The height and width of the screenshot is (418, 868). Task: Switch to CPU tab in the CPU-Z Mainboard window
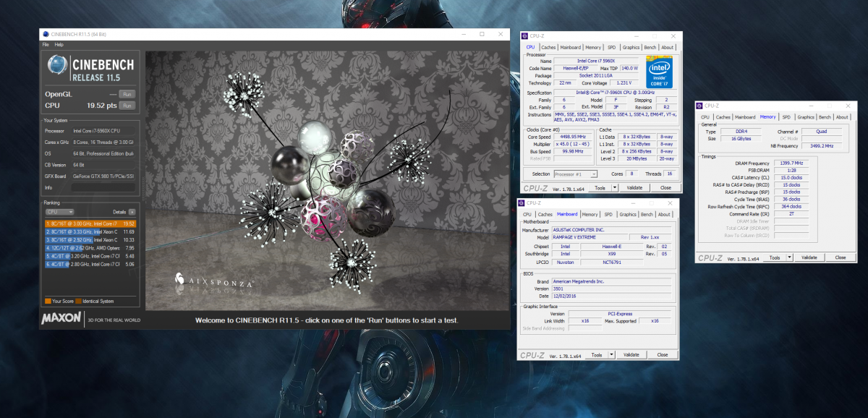(527, 215)
